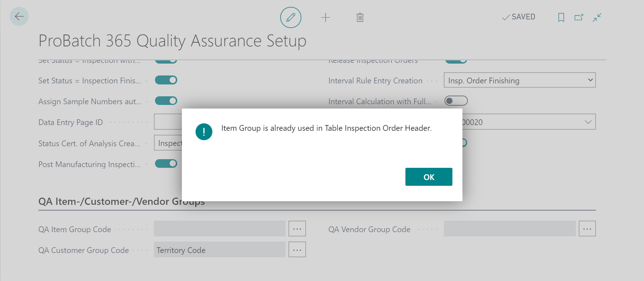Click the Interval Rule Entry Creation label
644x281 pixels.
click(x=375, y=80)
